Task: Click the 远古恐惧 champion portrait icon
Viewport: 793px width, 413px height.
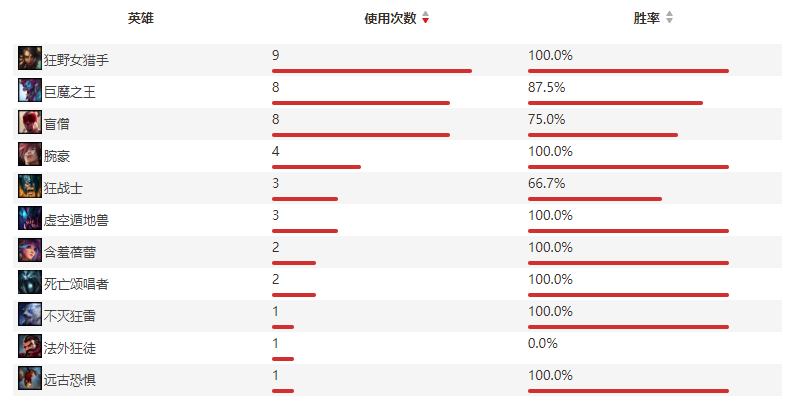Action: point(30,378)
